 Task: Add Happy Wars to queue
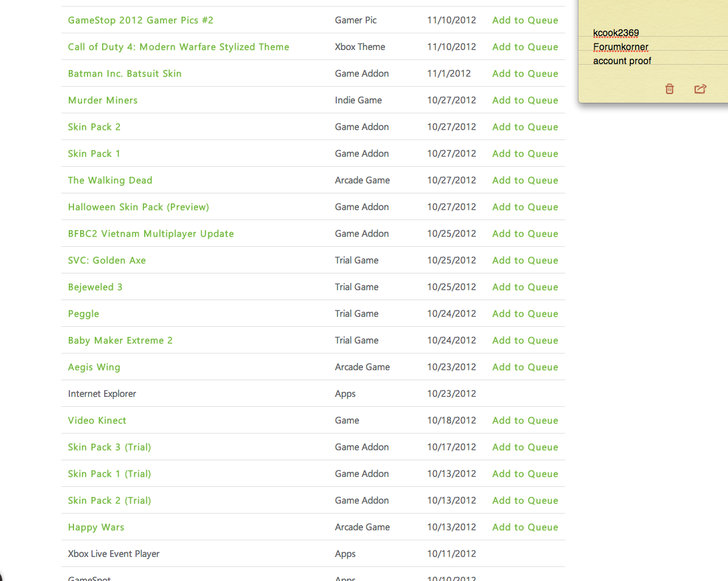[525, 527]
